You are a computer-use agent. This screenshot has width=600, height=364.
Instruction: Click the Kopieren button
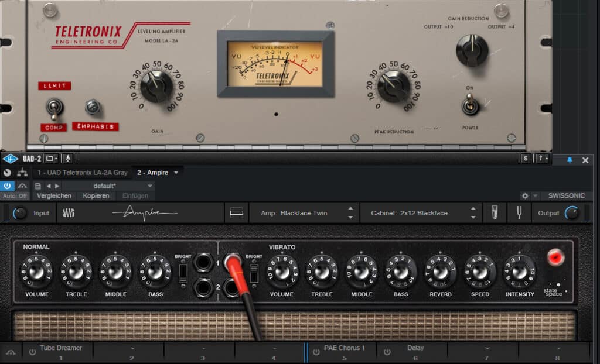pyautogui.click(x=96, y=196)
